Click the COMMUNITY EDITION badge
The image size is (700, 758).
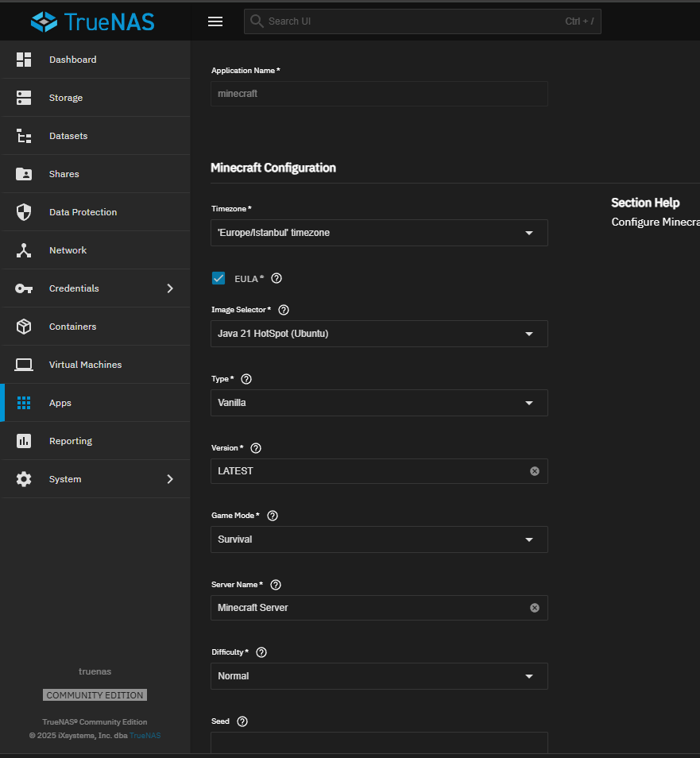tap(95, 695)
